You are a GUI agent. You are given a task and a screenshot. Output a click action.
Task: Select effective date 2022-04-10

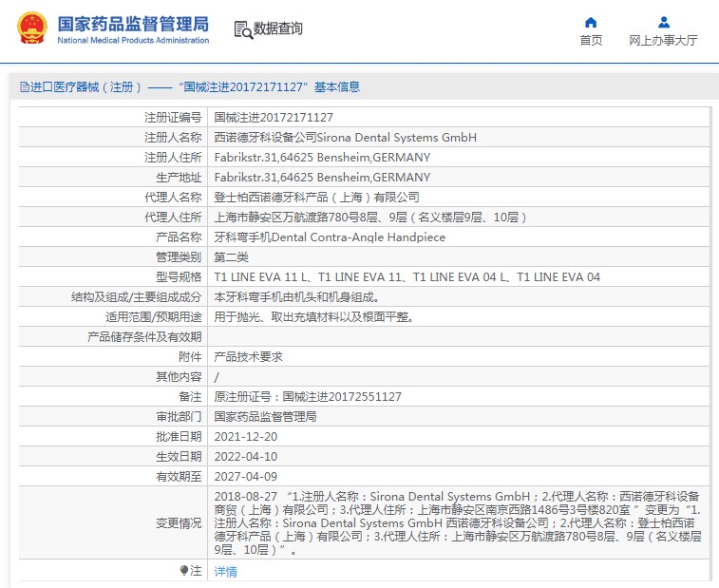(246, 457)
